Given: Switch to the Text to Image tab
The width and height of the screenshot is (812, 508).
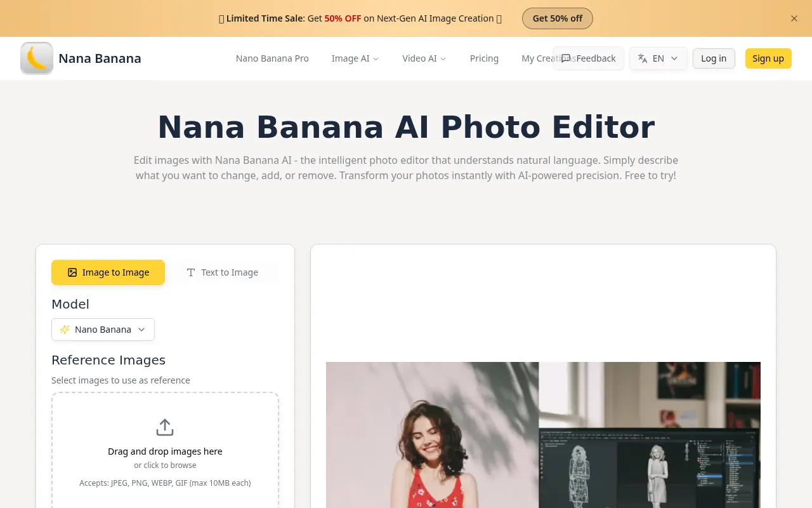Looking at the screenshot, I should tap(222, 272).
